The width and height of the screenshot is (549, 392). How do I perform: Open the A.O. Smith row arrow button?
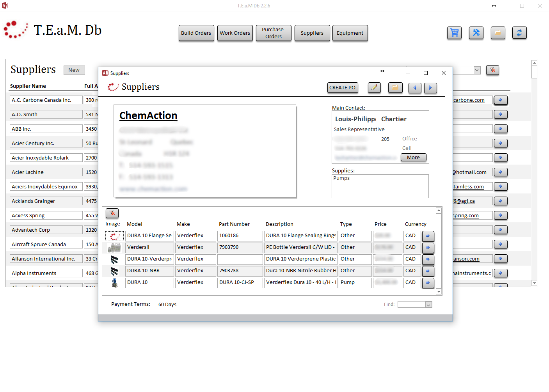[501, 114]
